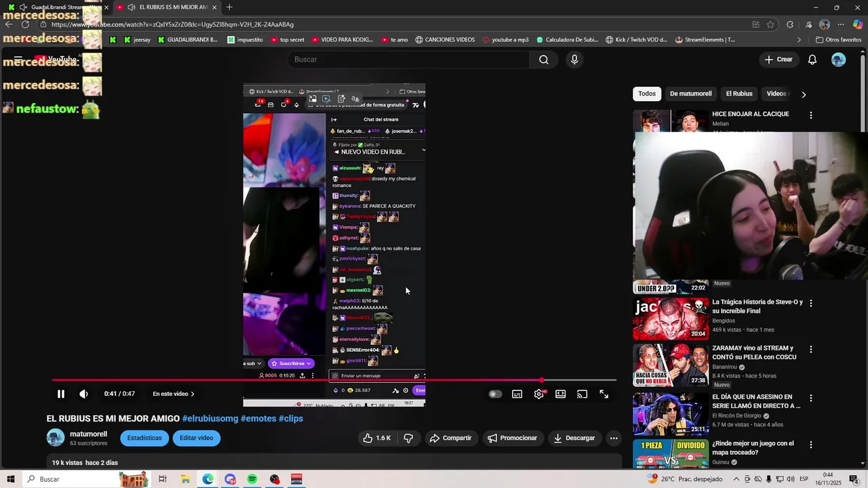Open Voicemeeter from the taskbar
The width and height of the screenshot is (868, 488).
pos(296,479)
